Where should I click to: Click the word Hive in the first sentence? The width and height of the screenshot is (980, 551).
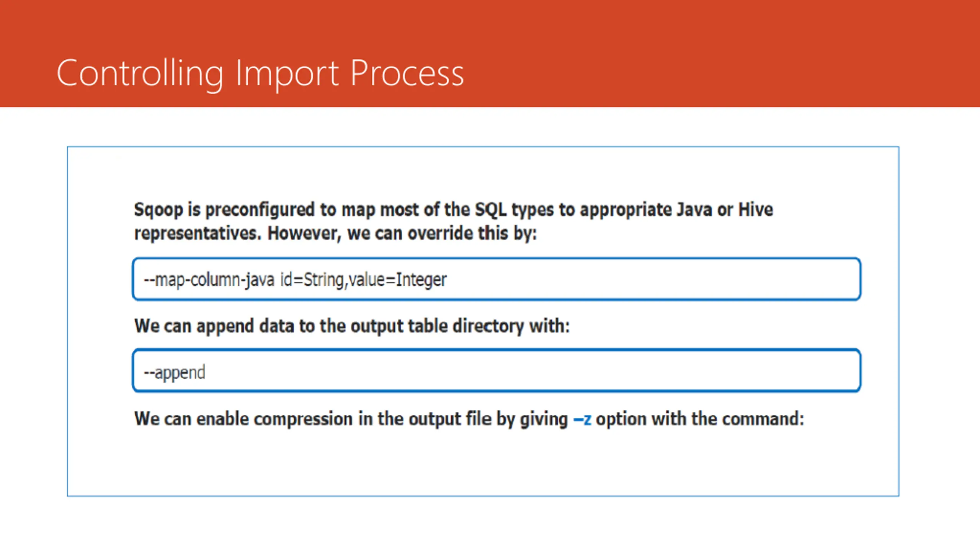[x=755, y=209]
